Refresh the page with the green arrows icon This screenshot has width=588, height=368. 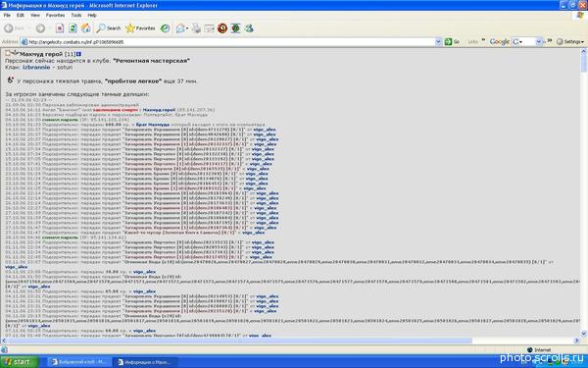[x=73, y=28]
